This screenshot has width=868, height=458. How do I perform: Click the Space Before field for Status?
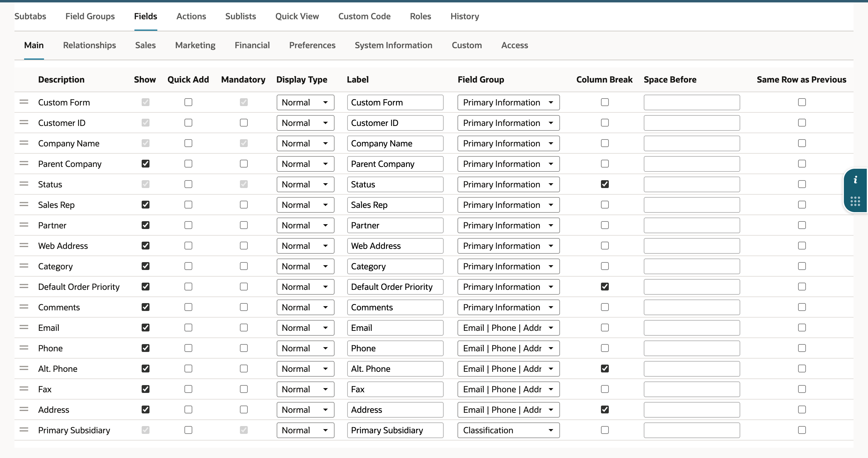(x=692, y=184)
